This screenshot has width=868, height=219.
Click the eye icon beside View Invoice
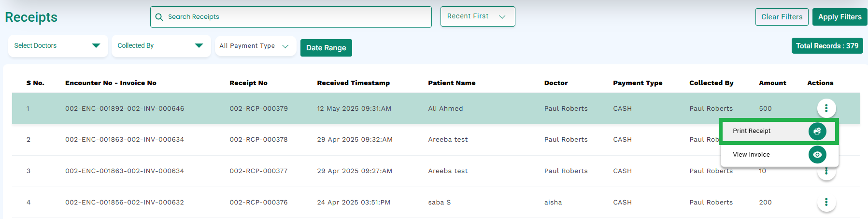tap(817, 155)
